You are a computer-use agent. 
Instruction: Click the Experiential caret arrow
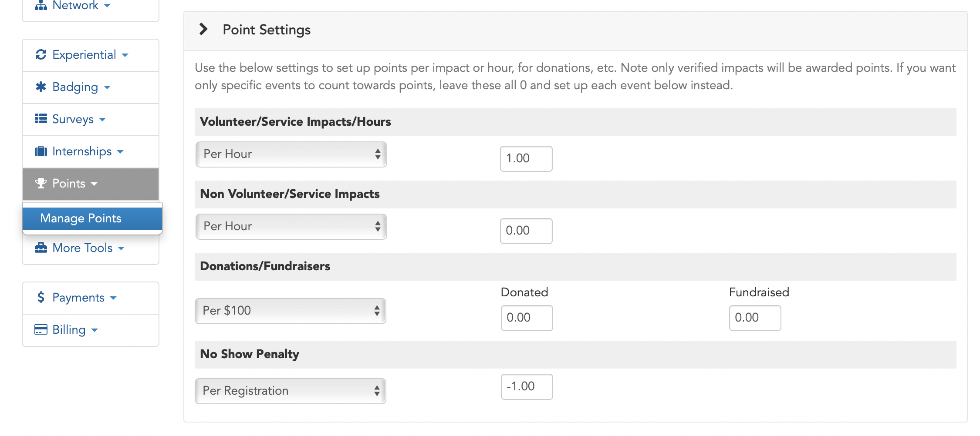point(125,55)
